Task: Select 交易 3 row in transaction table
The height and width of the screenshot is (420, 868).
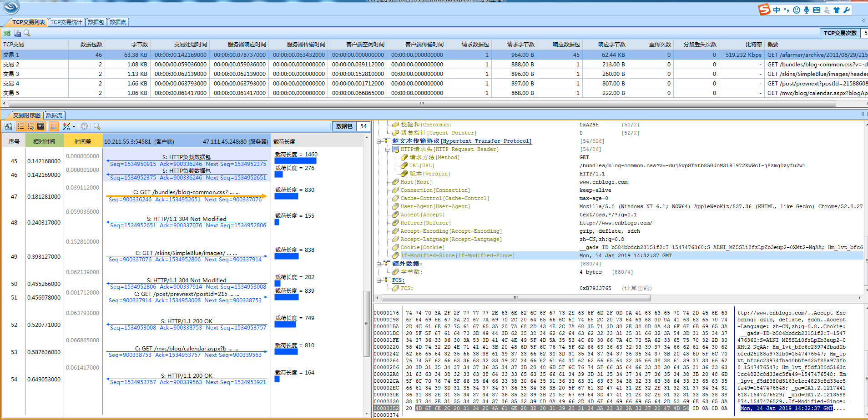Action: [434, 74]
